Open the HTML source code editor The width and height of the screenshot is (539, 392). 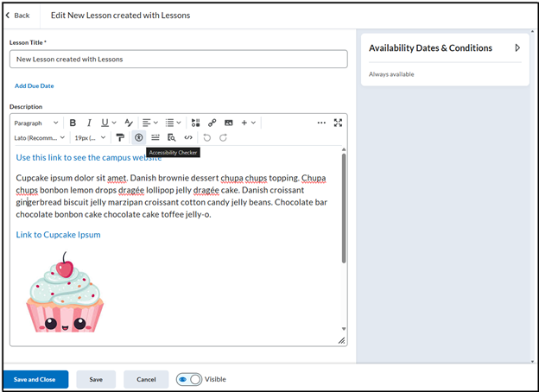(188, 137)
